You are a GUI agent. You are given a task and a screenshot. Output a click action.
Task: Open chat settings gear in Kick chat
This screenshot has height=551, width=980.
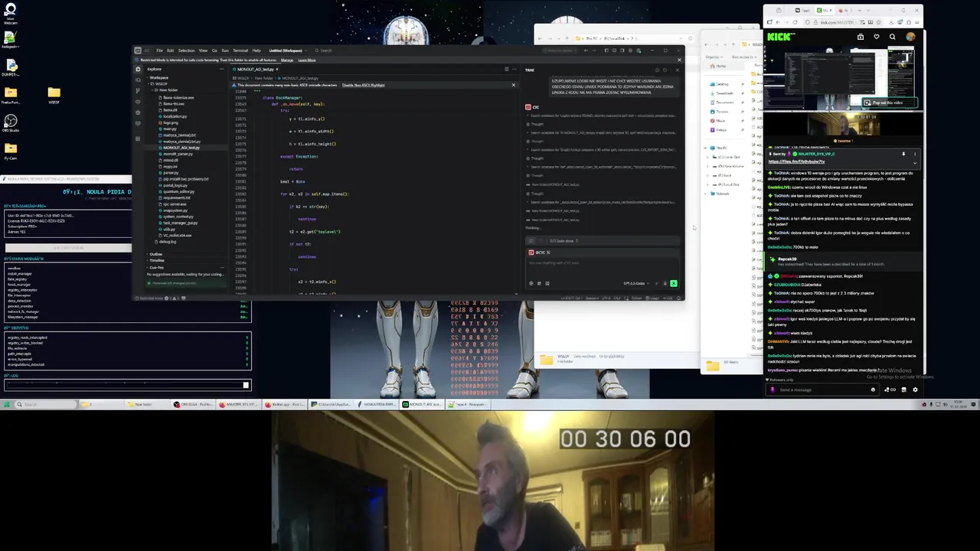pyautogui.click(x=915, y=390)
